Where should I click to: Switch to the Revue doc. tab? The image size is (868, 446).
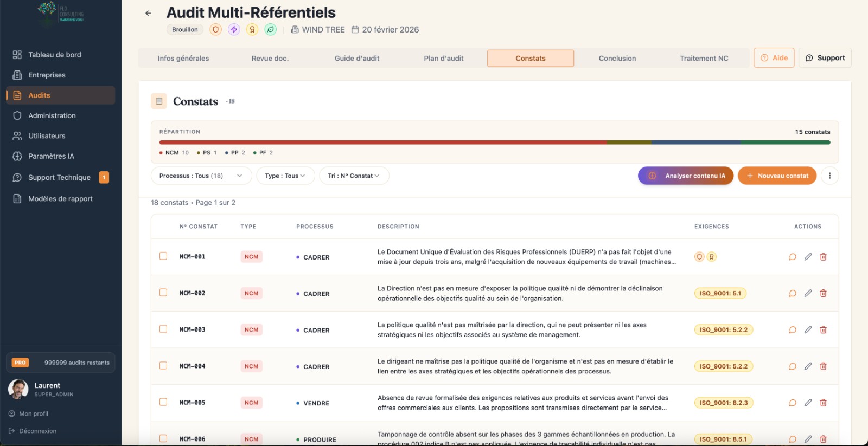[x=270, y=59]
